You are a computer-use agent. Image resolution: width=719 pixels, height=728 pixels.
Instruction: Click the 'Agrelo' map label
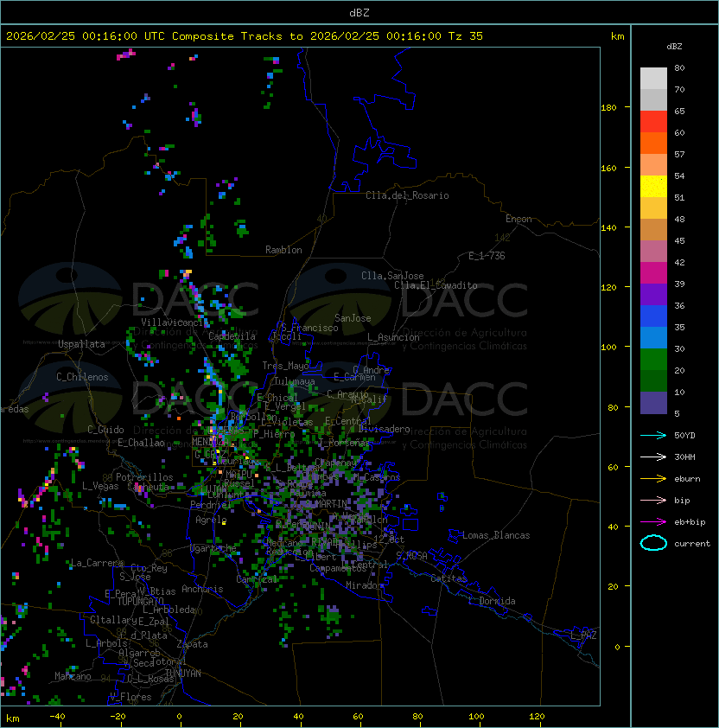click(211, 520)
